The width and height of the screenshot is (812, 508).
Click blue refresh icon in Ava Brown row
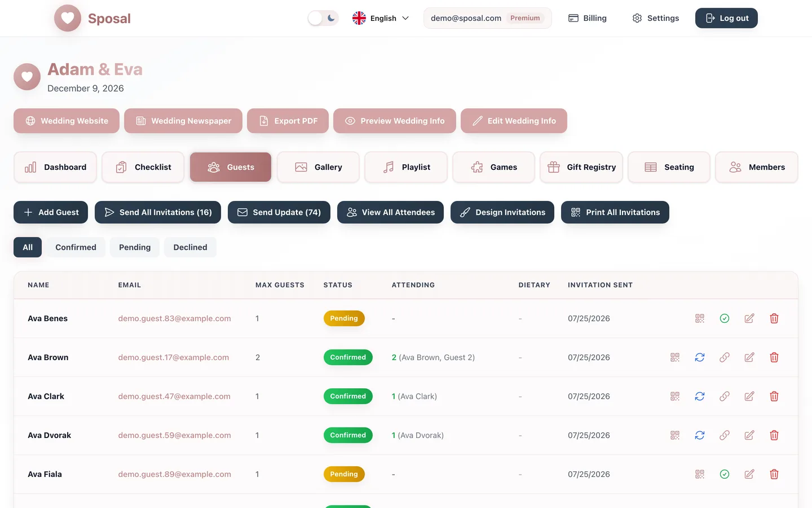[x=700, y=357]
